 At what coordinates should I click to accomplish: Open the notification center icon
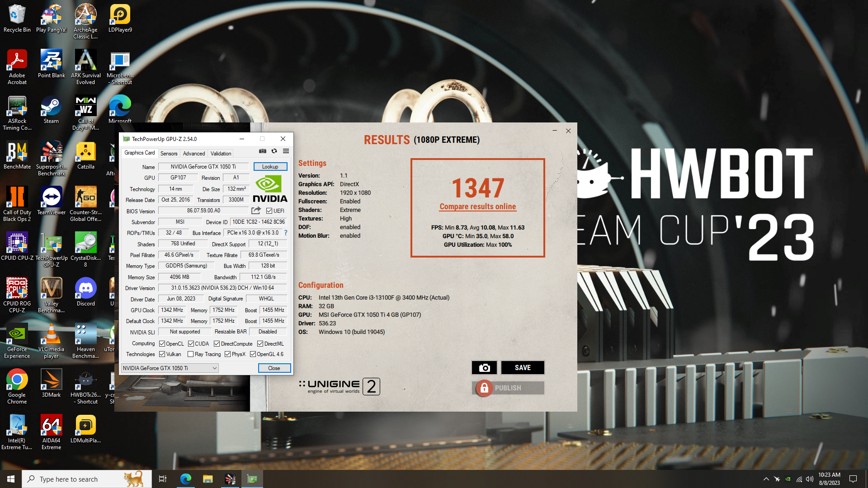pyautogui.click(x=853, y=479)
